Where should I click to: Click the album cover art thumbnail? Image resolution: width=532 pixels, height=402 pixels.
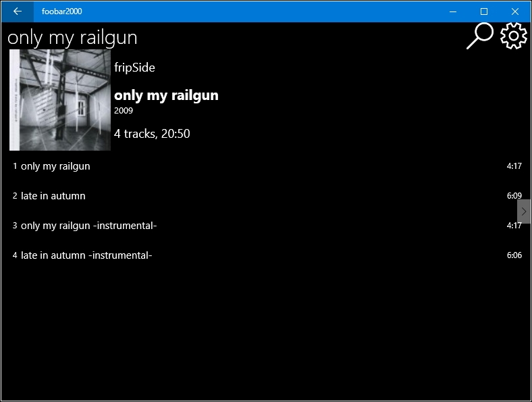[x=60, y=100]
